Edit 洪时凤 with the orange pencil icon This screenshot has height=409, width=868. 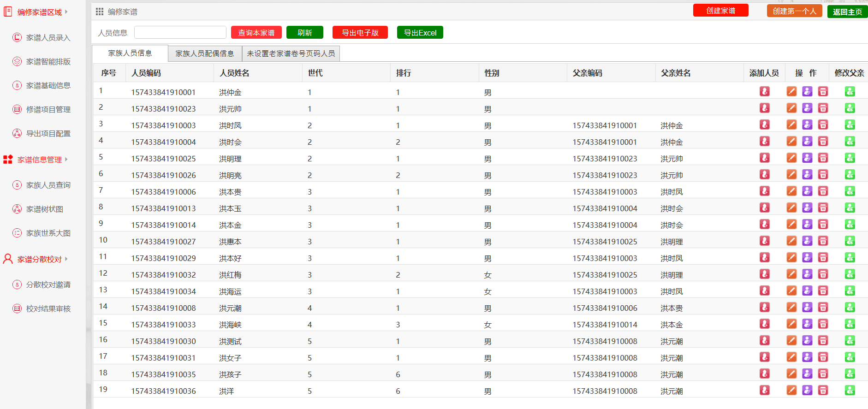[x=791, y=124]
